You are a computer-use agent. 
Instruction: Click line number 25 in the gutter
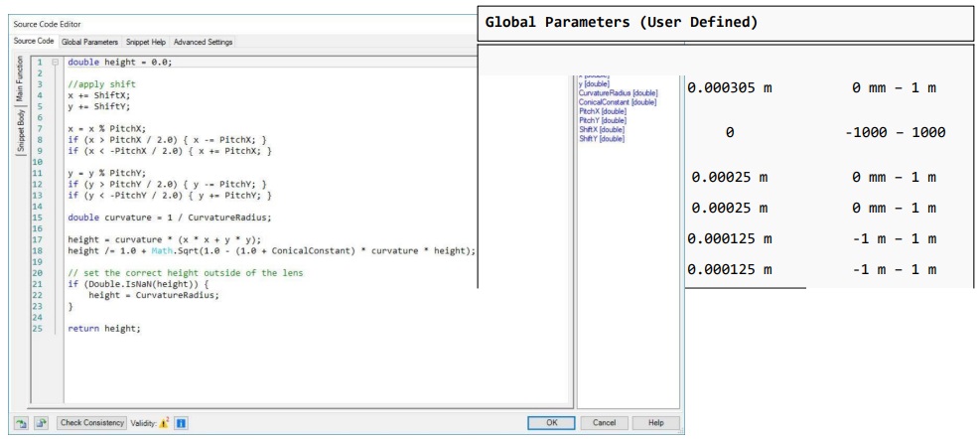pyautogui.click(x=39, y=329)
